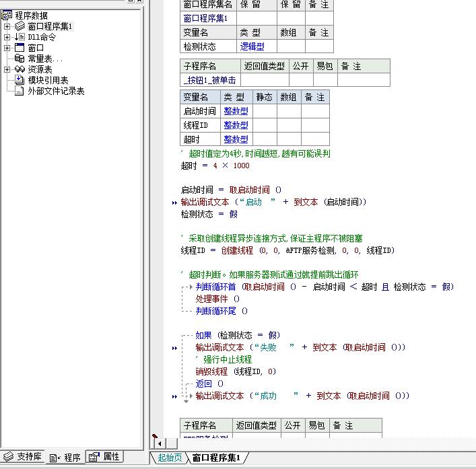
Task: Click the 如果 (检测状态 = 假) line
Action: [238, 335]
